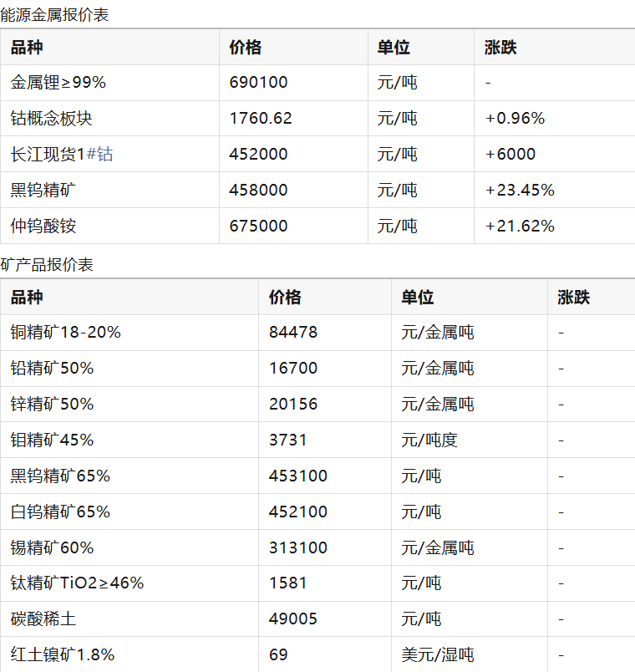Click the 金属锂≥99% product name
Screen dimensions: 635x672
(x=58, y=83)
